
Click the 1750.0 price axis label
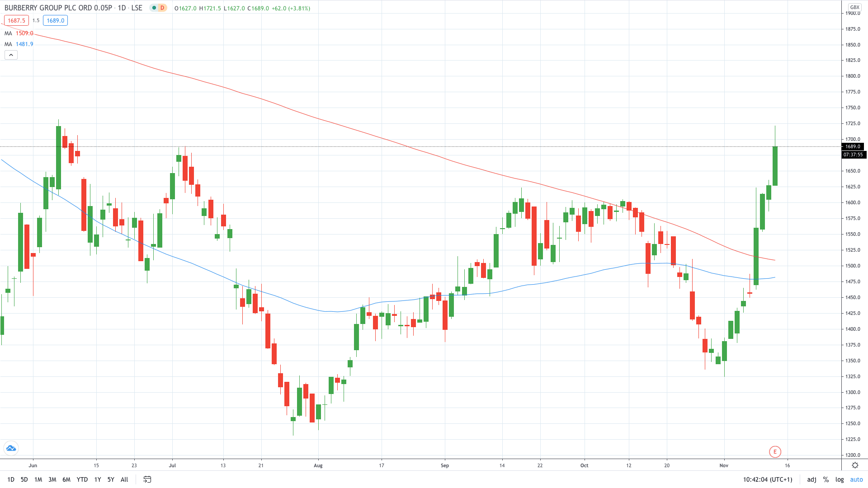coord(853,108)
